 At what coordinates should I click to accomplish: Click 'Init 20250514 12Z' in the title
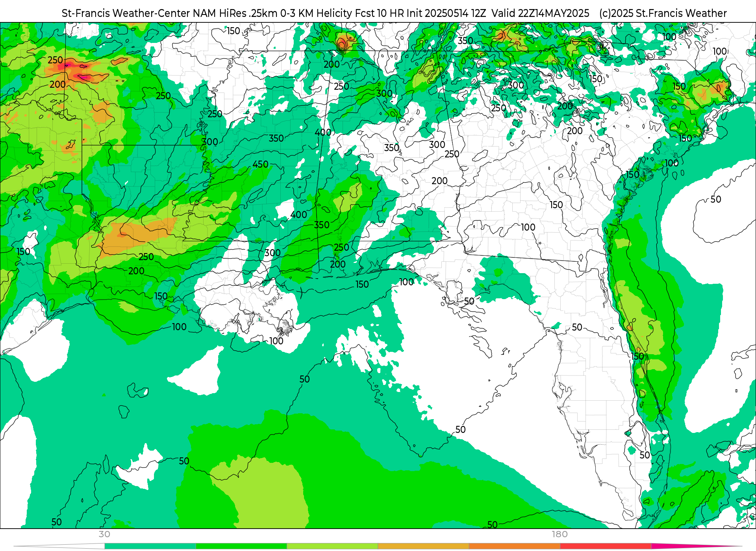[x=446, y=13]
